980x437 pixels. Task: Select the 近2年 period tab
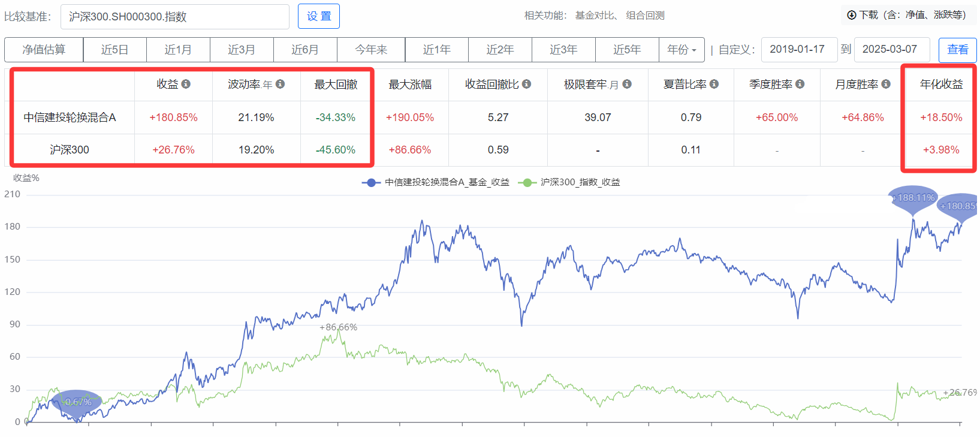click(x=500, y=50)
